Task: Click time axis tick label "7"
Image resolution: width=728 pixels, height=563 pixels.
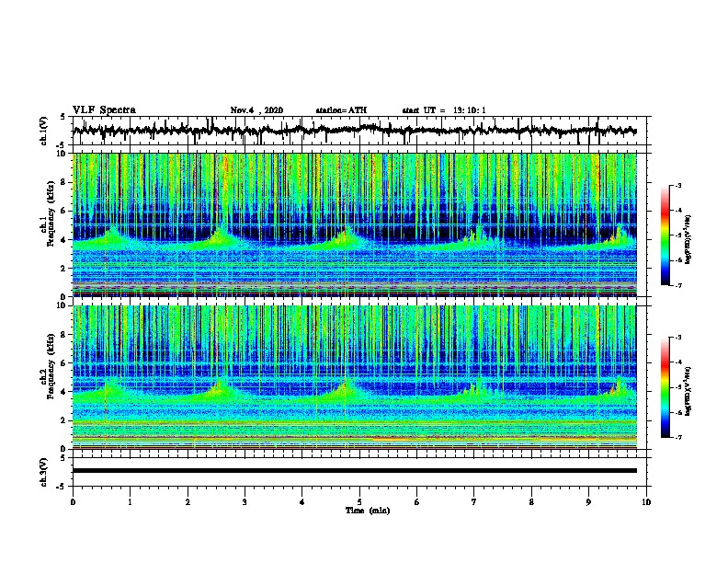Action: click(x=474, y=502)
